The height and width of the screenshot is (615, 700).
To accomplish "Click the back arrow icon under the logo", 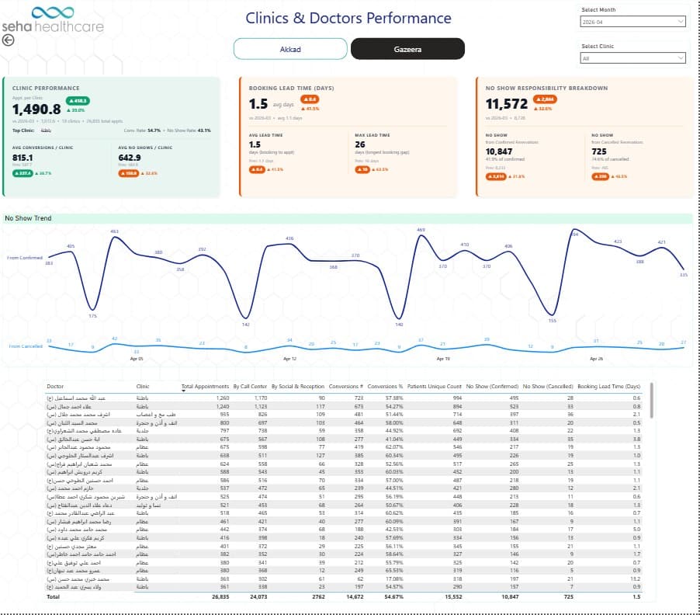I will click(x=8, y=40).
